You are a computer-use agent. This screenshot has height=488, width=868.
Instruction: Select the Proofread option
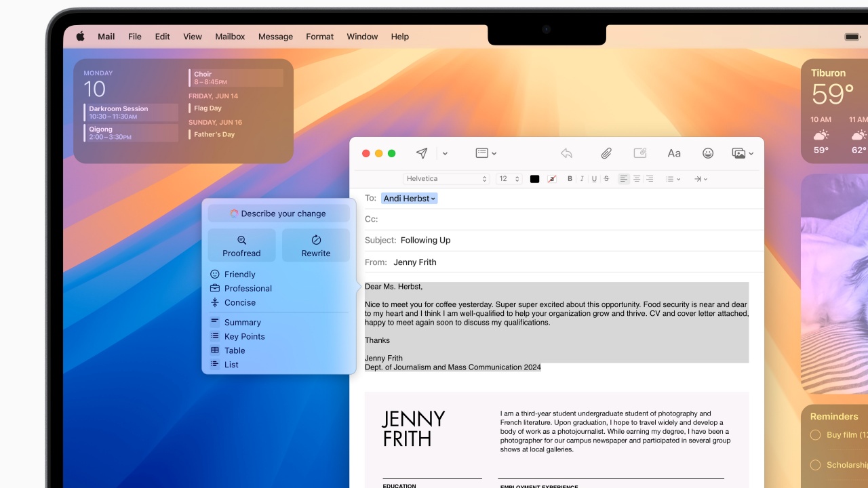[x=241, y=245]
